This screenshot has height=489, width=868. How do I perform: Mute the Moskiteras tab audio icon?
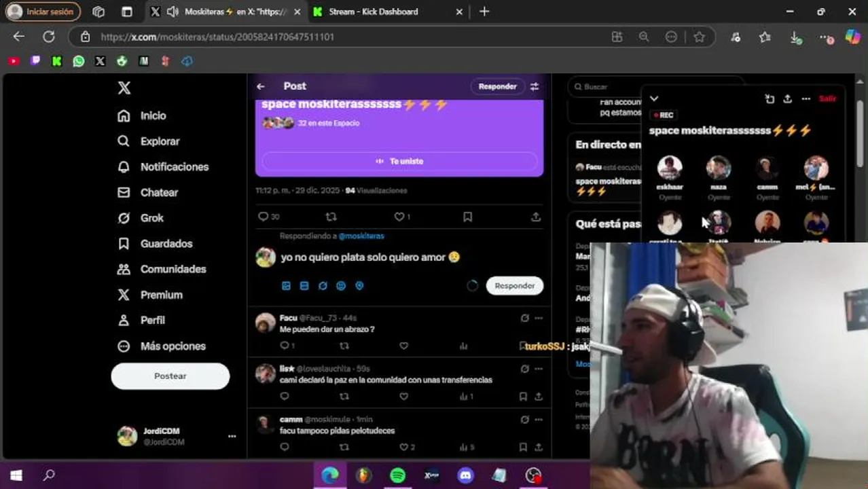point(173,12)
